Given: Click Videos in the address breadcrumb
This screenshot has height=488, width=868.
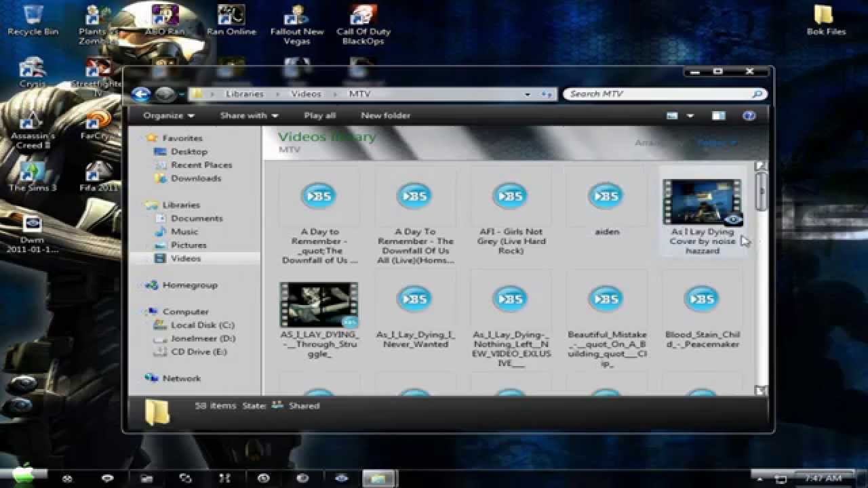Looking at the screenshot, I should tap(306, 94).
